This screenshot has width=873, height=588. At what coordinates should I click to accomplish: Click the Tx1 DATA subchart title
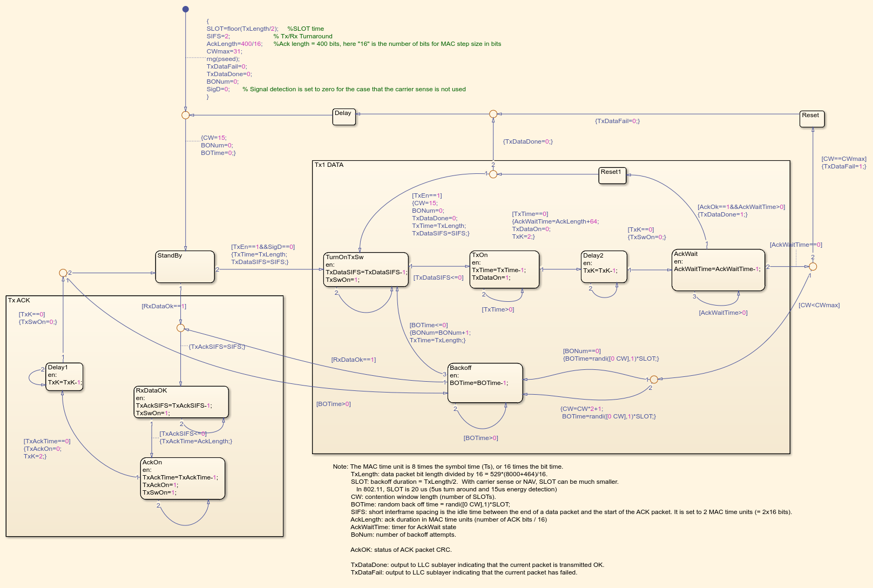329,165
